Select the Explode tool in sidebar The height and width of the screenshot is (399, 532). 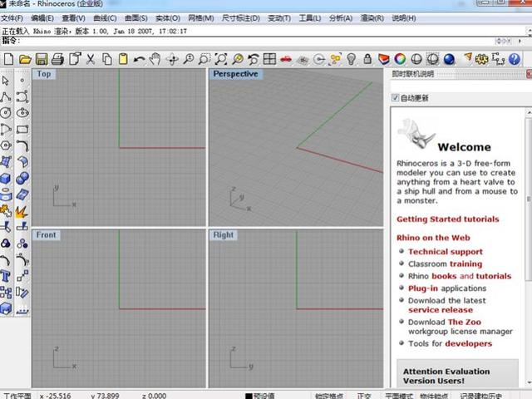tap(22, 212)
